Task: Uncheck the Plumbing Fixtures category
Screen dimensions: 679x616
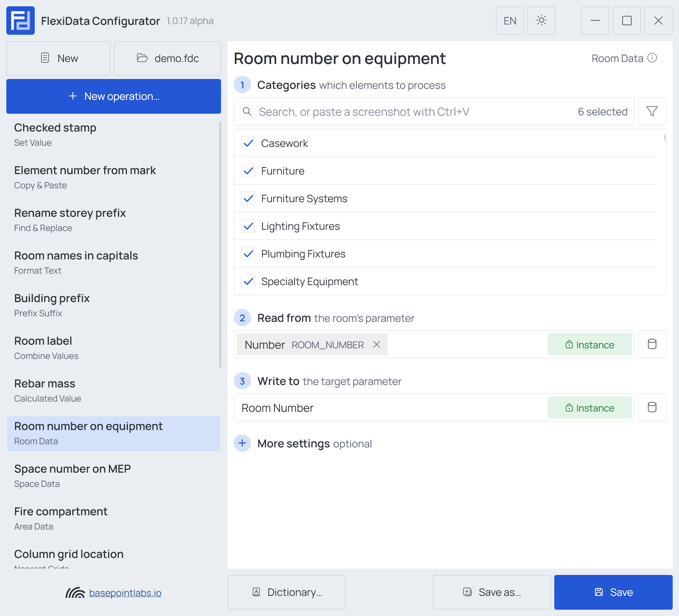Action: [248, 254]
